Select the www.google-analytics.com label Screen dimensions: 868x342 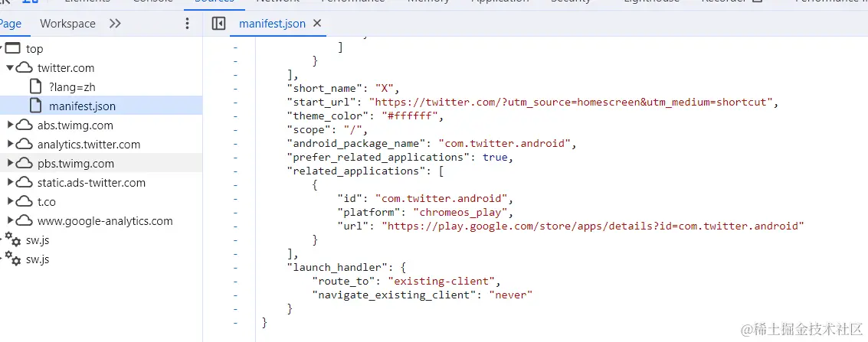click(x=105, y=222)
